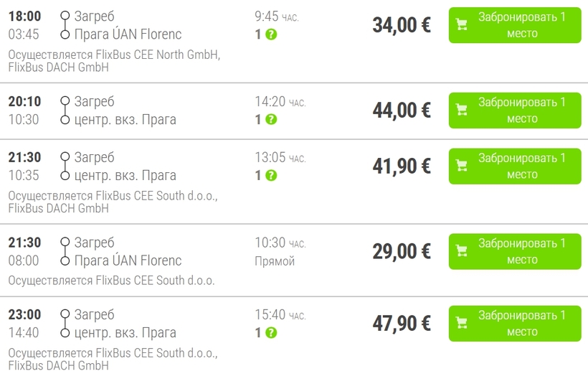Reserve a seat on the 20:10 Zagreb departure
Viewport: 588px width, 371px height.
[515, 111]
